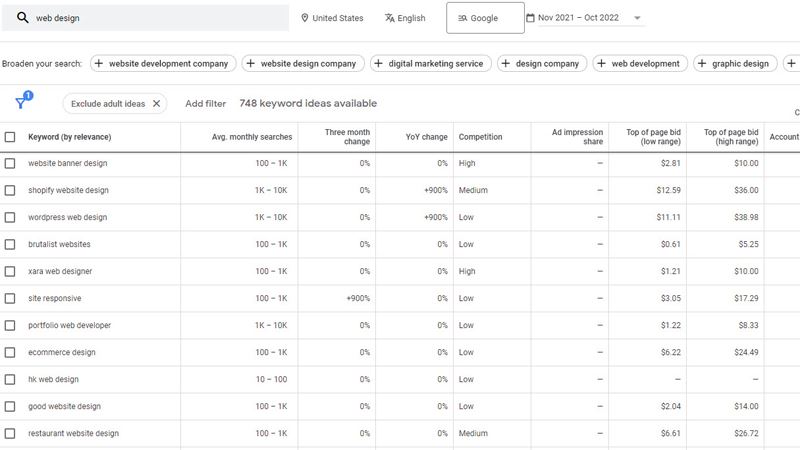Click the calendar icon beside date range
The width and height of the screenshot is (800, 450).
(x=531, y=18)
